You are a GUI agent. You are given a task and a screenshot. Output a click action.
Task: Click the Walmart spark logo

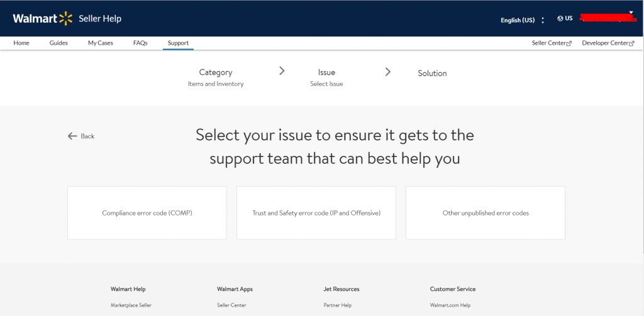coord(65,18)
